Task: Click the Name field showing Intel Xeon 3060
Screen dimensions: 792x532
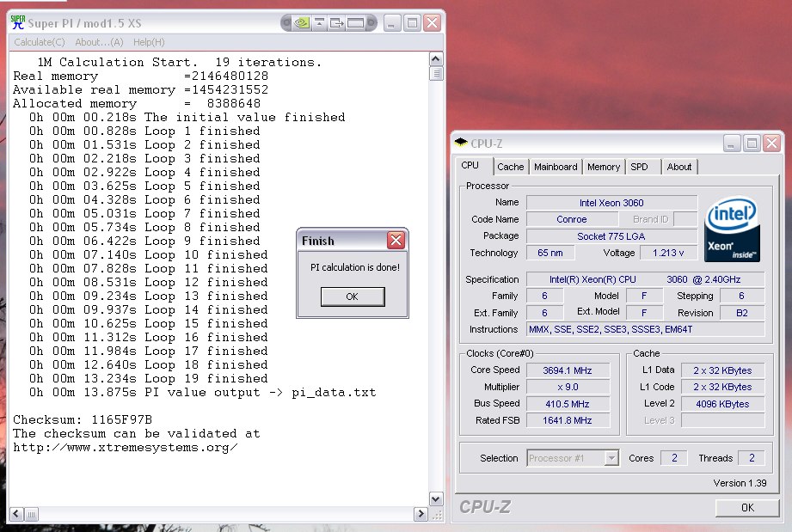Action: coord(611,203)
